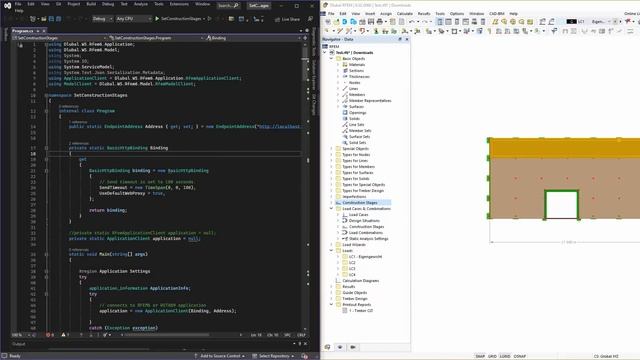Click the Navigator Data tab icon at bottom
Image resolution: width=640 pixels, height=360 pixels.
pyautogui.click(x=327, y=347)
